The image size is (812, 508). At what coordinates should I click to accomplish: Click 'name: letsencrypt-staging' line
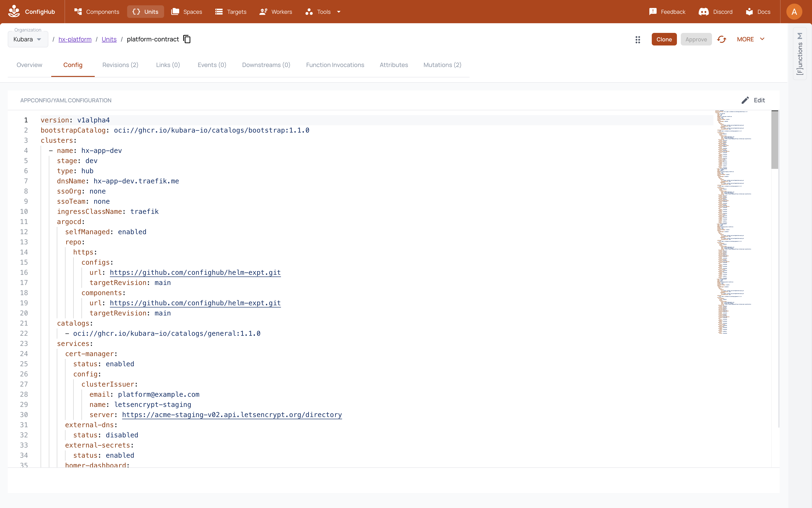click(140, 404)
